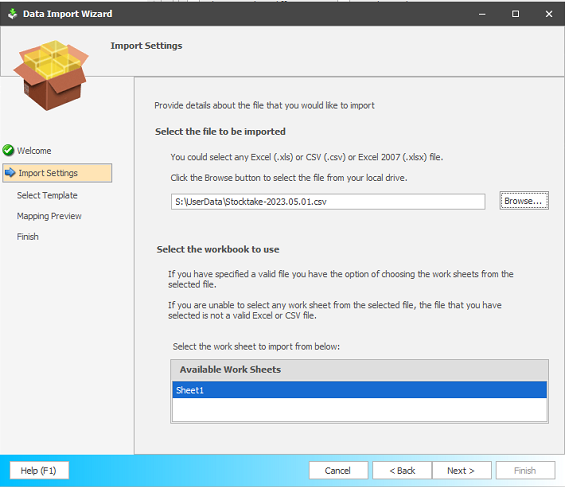
Task: Click the Data Import Wizard title bar icon
Action: [x=13, y=14]
